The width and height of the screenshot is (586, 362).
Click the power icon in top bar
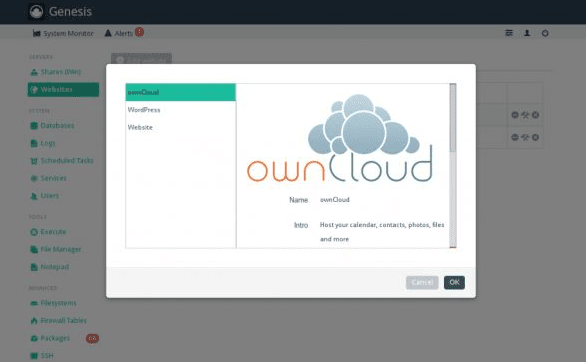coord(545,33)
